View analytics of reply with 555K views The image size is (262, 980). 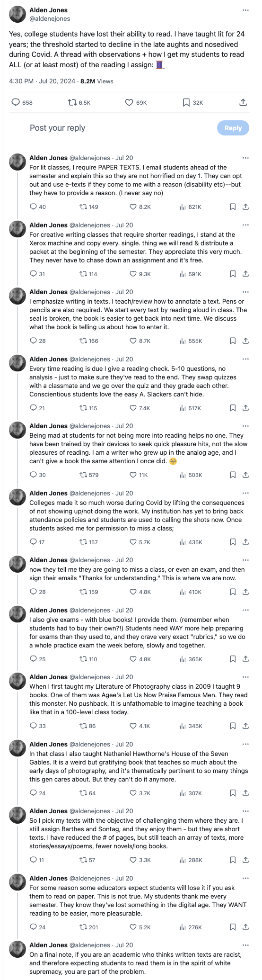click(191, 341)
